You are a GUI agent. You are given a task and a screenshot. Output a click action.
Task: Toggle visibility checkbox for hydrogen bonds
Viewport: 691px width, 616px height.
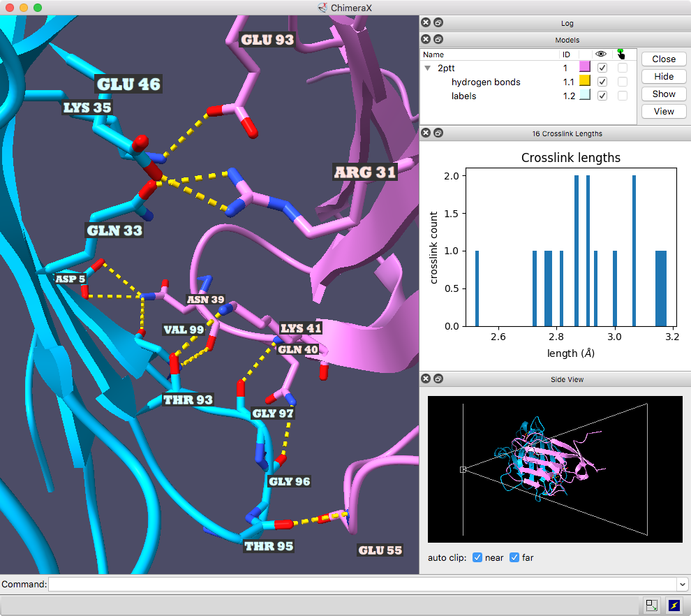pyautogui.click(x=602, y=82)
